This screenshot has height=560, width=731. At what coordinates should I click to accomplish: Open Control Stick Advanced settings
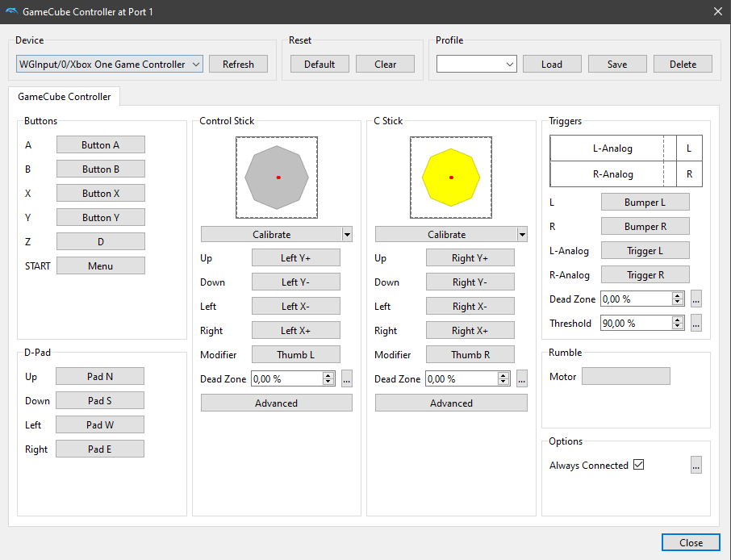(x=277, y=403)
